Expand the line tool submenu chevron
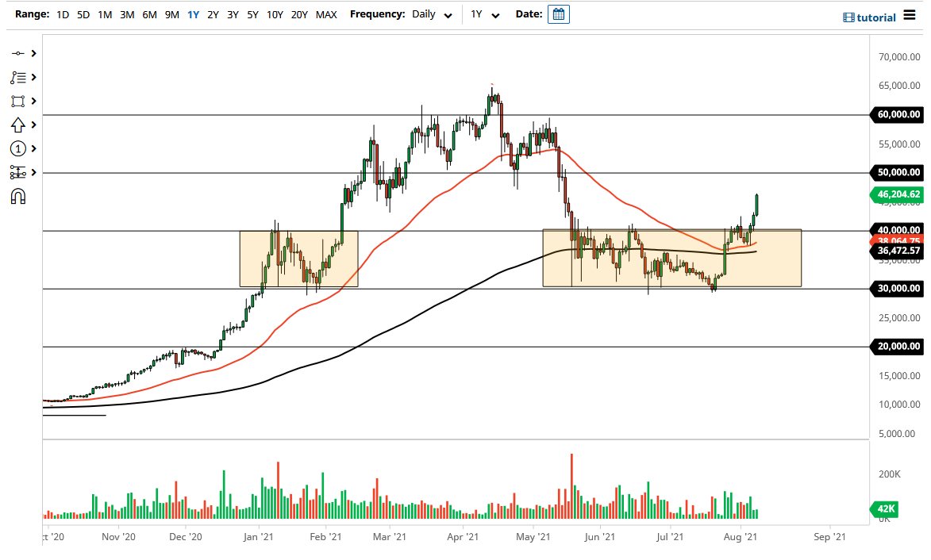The width and height of the screenshot is (931, 560). pyautogui.click(x=34, y=53)
